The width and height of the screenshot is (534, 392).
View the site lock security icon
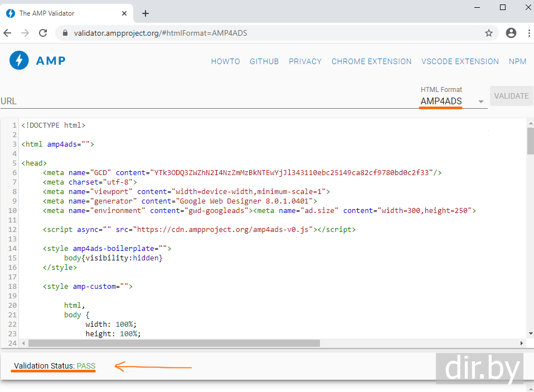click(x=65, y=33)
